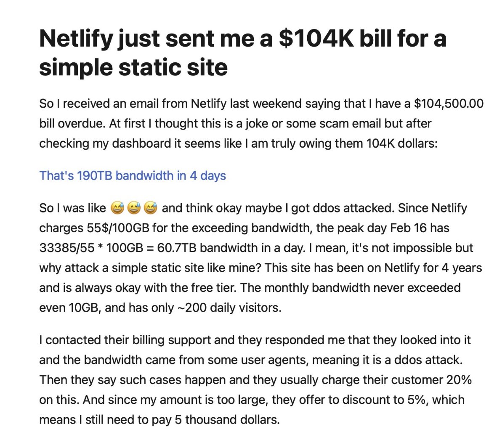Viewport: 497px width, 448px height.
Task: Click the headline about the $104K Netlify bill
Action: pos(242,52)
